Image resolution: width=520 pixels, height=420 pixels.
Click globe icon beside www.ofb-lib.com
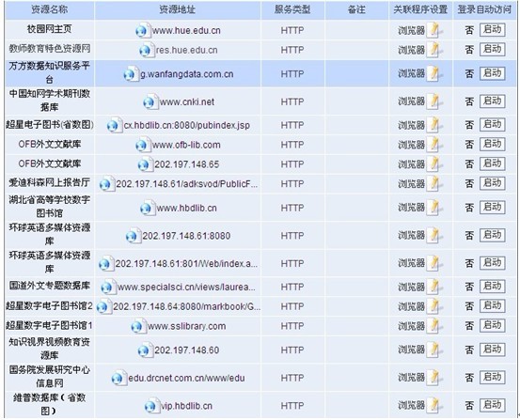click(143, 146)
